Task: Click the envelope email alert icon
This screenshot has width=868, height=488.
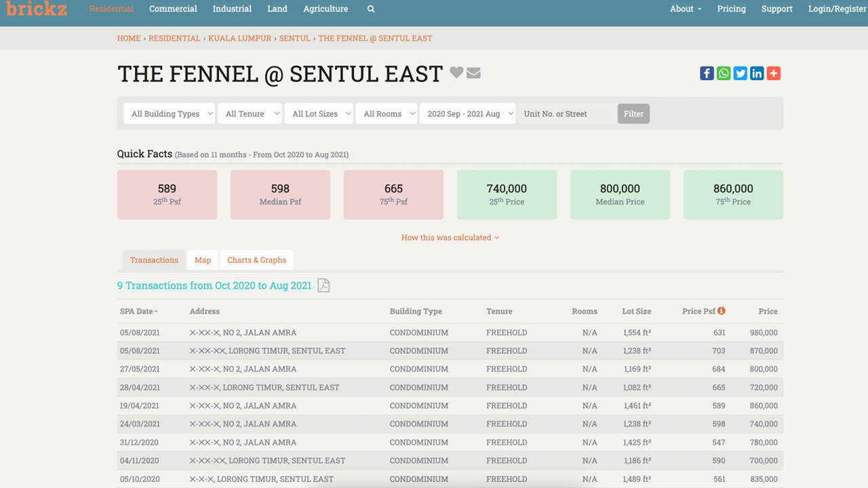Action: (473, 73)
